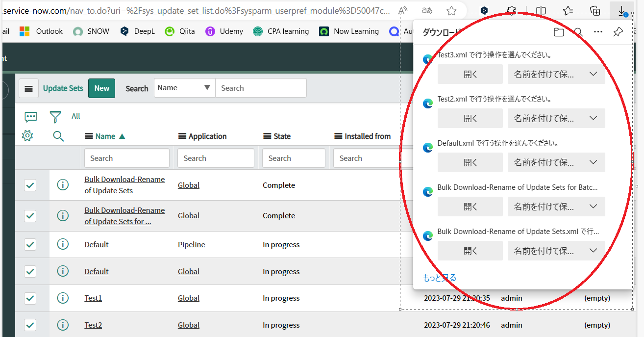Click 開く button for Test3.xml
This screenshot has height=337, width=644.
[x=470, y=74]
